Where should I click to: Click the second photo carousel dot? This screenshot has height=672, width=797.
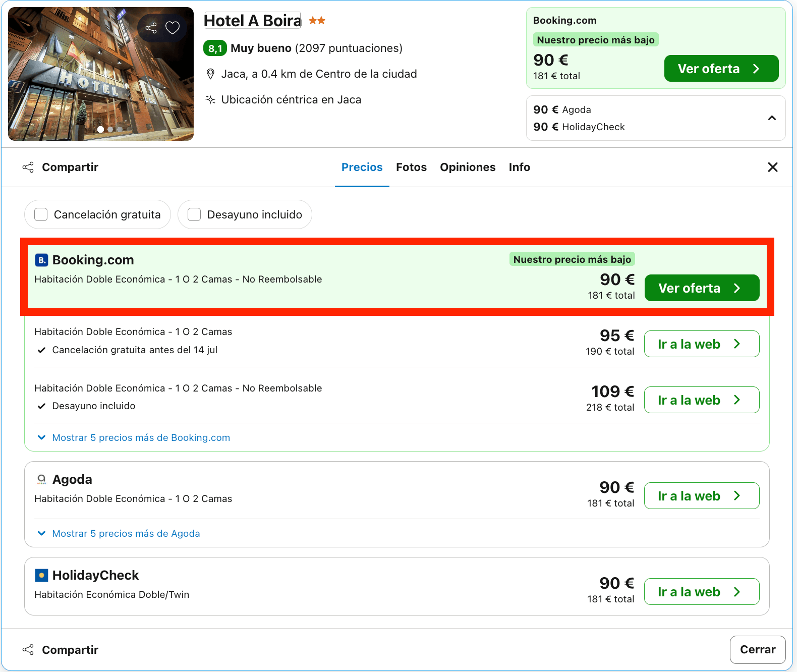(110, 130)
